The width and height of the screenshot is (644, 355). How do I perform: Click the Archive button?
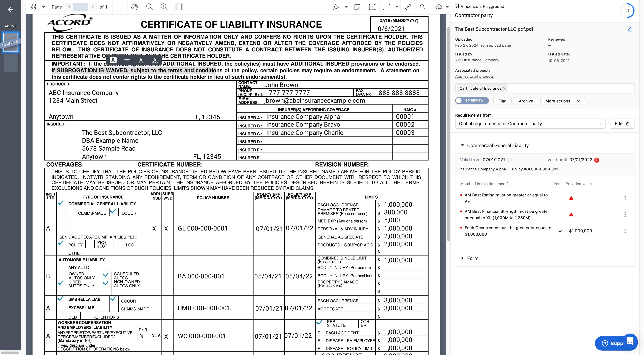click(525, 101)
